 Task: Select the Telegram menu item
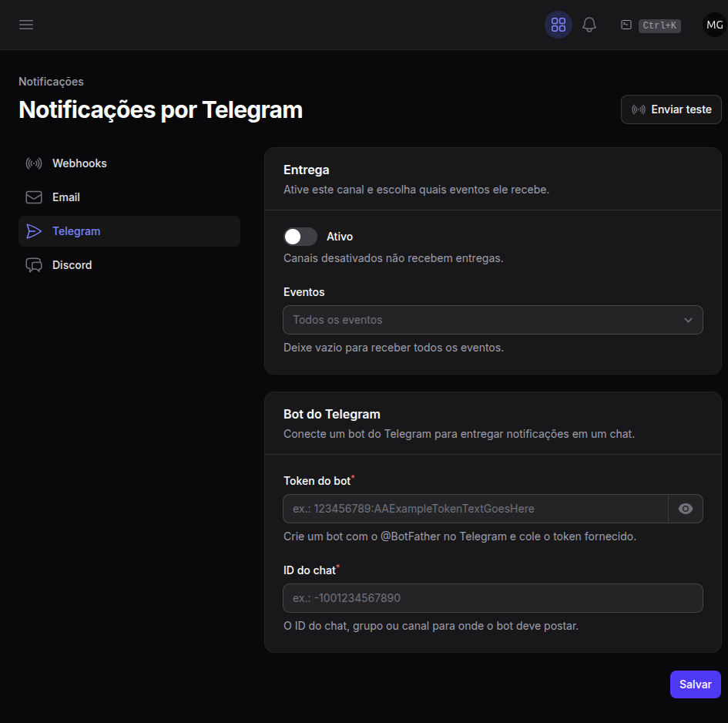click(x=129, y=231)
